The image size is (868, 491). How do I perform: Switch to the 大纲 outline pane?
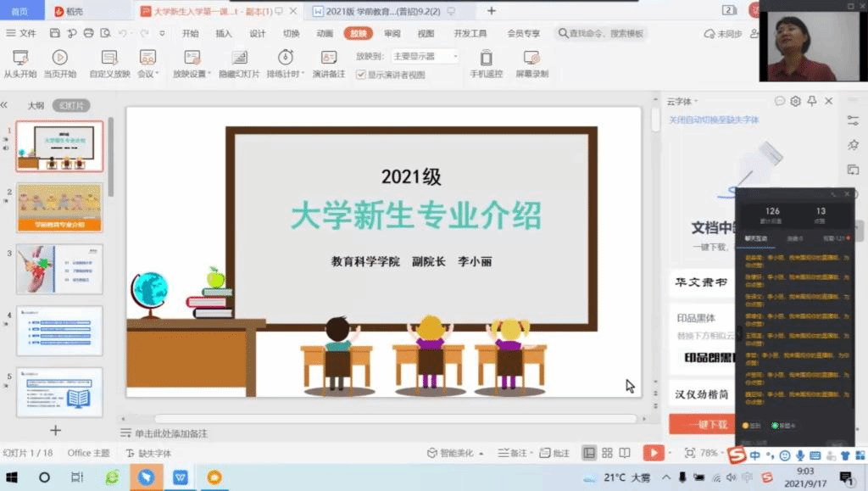[36, 106]
